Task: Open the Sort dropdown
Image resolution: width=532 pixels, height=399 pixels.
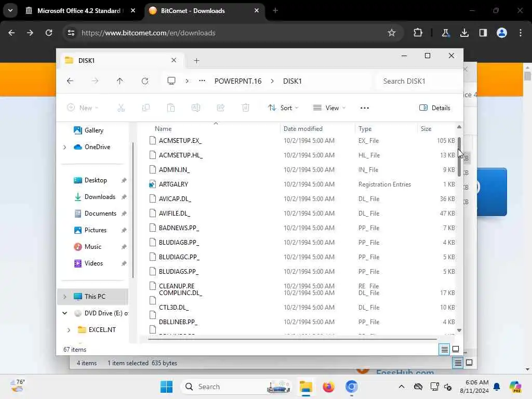Action: pos(283,108)
